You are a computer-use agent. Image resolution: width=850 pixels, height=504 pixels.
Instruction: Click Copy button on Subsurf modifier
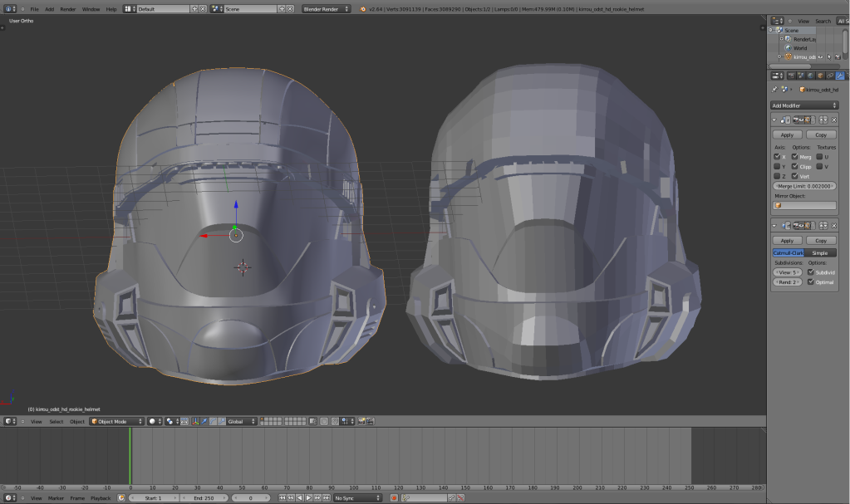tap(821, 240)
